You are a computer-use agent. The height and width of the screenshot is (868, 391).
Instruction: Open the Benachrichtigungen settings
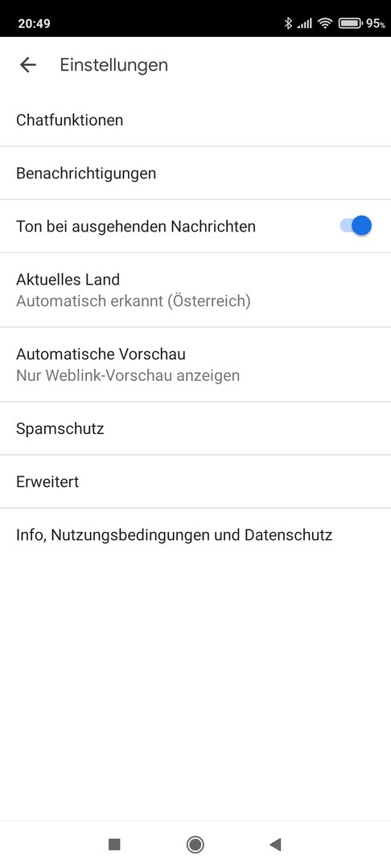coord(195,174)
